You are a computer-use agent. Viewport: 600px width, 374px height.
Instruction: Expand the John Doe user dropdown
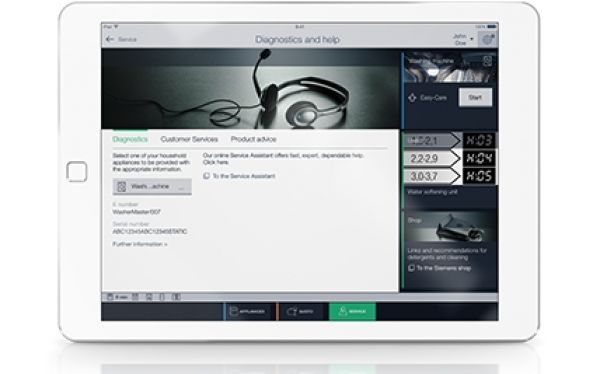pyautogui.click(x=463, y=39)
